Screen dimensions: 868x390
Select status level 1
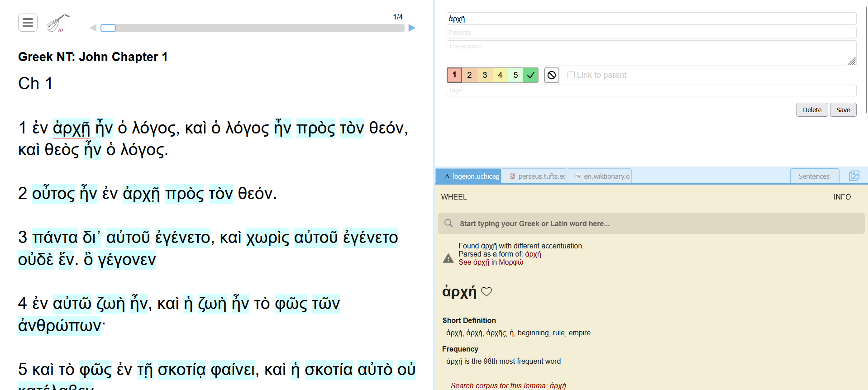[454, 75]
